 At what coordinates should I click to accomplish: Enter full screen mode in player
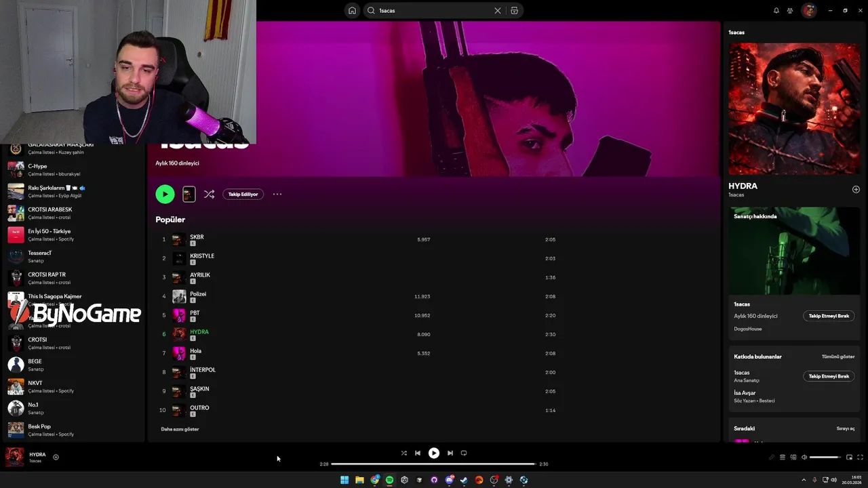(x=860, y=457)
